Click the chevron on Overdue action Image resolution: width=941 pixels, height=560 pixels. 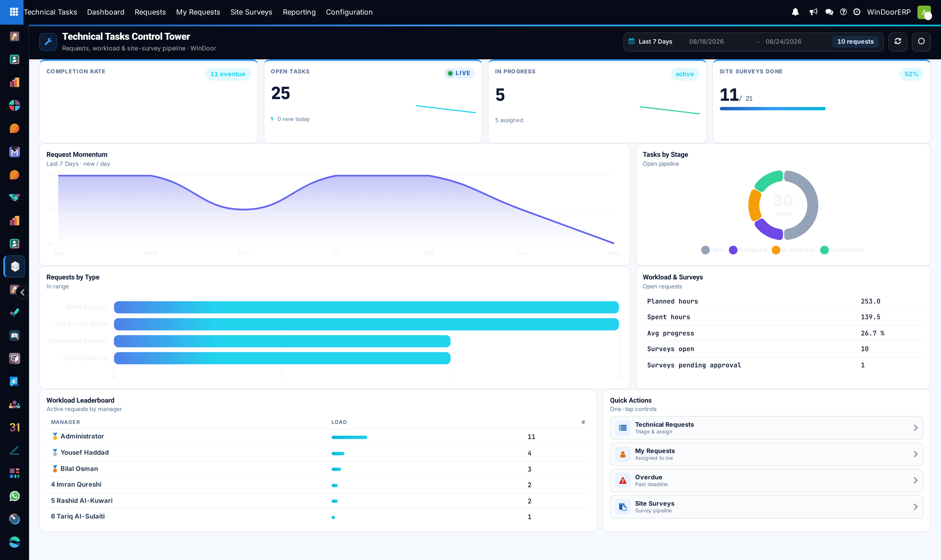point(915,480)
